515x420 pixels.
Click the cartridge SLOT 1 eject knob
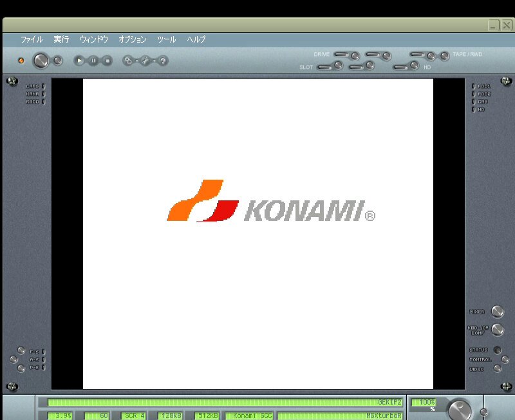(x=339, y=66)
